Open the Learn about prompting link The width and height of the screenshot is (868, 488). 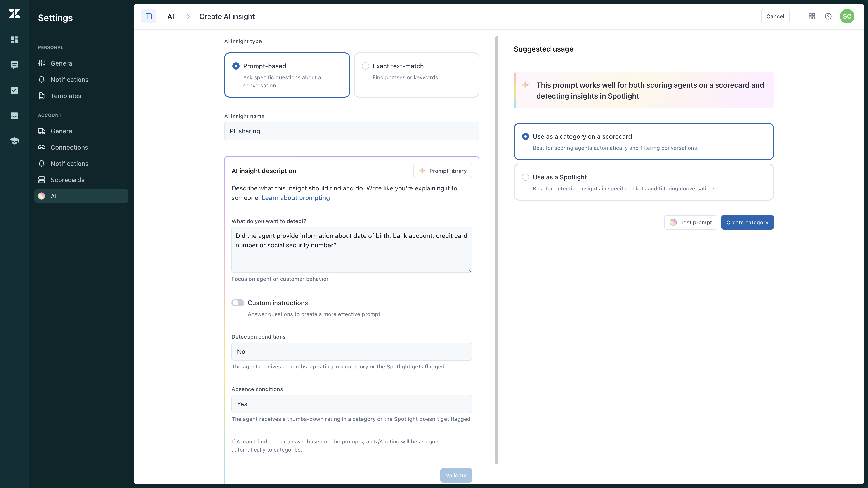tap(295, 198)
